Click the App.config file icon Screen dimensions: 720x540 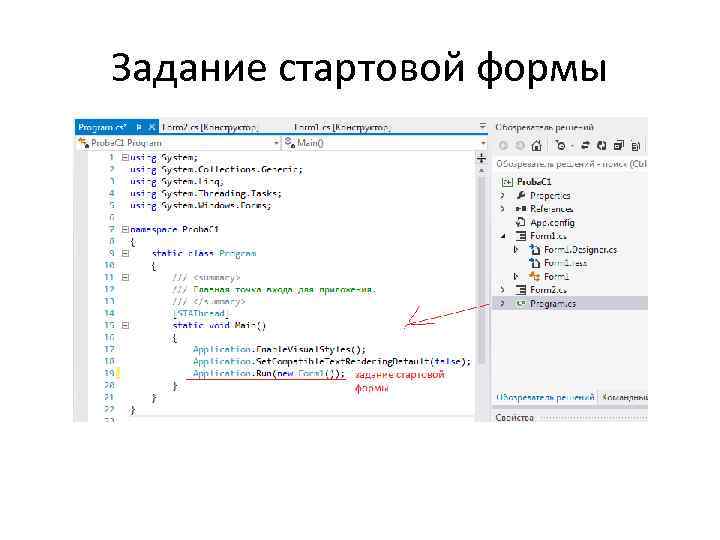coord(520,222)
